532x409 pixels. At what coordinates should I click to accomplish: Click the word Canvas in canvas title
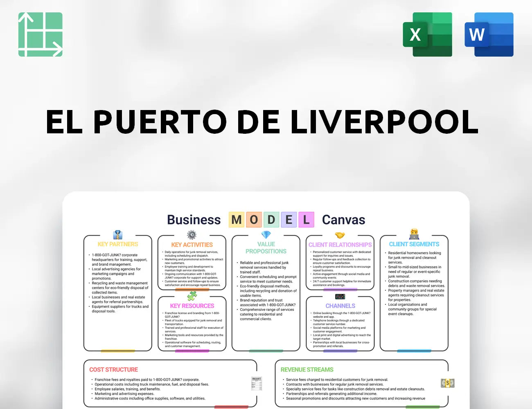[343, 220]
